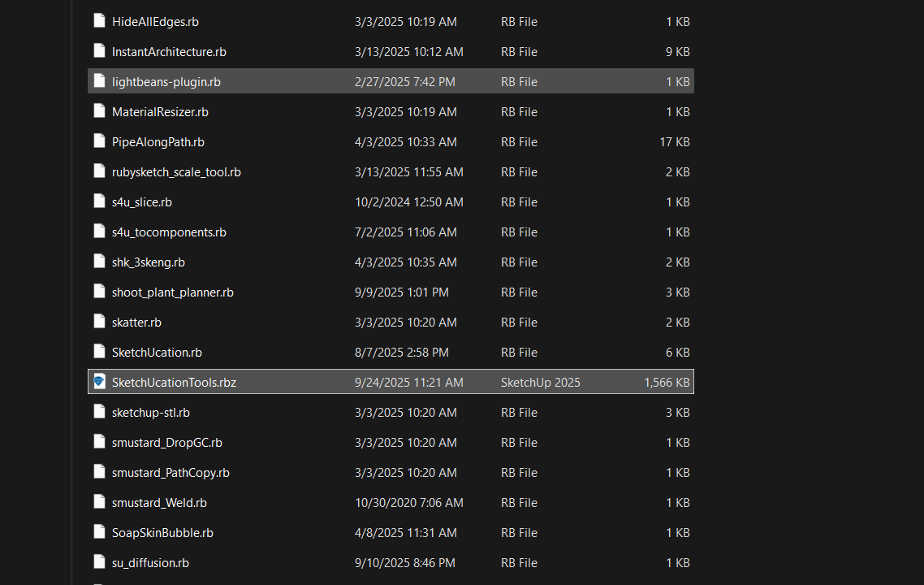Screen dimensions: 924x585
Task: Click the SketchUp icon for SketchUcationTools.rbz
Action: [x=99, y=382]
